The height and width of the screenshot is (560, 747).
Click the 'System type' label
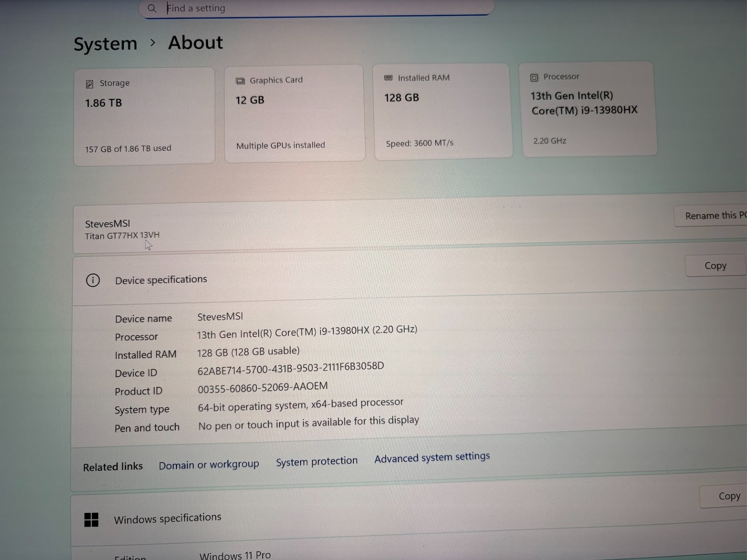click(x=142, y=410)
